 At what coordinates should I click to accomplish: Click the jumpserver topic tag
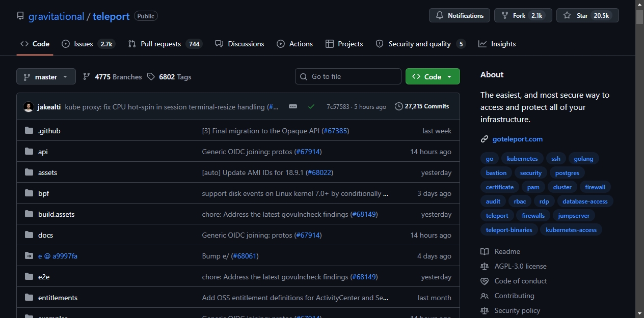click(574, 216)
